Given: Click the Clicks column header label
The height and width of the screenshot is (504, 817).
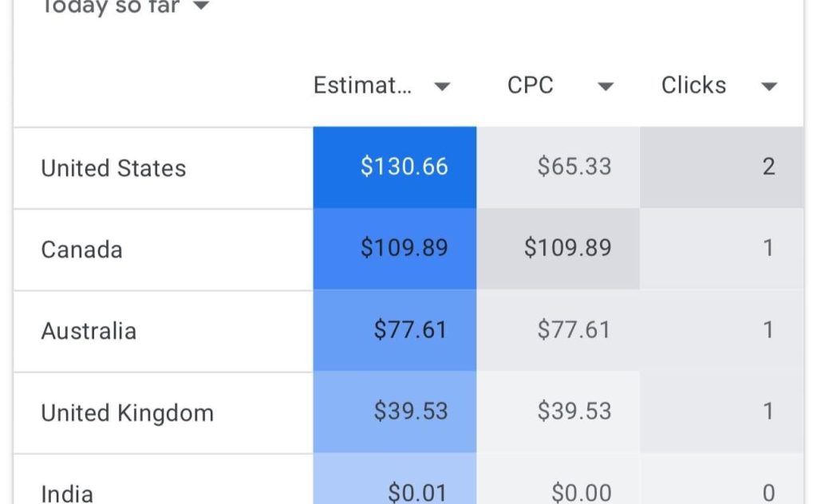Looking at the screenshot, I should click(693, 85).
